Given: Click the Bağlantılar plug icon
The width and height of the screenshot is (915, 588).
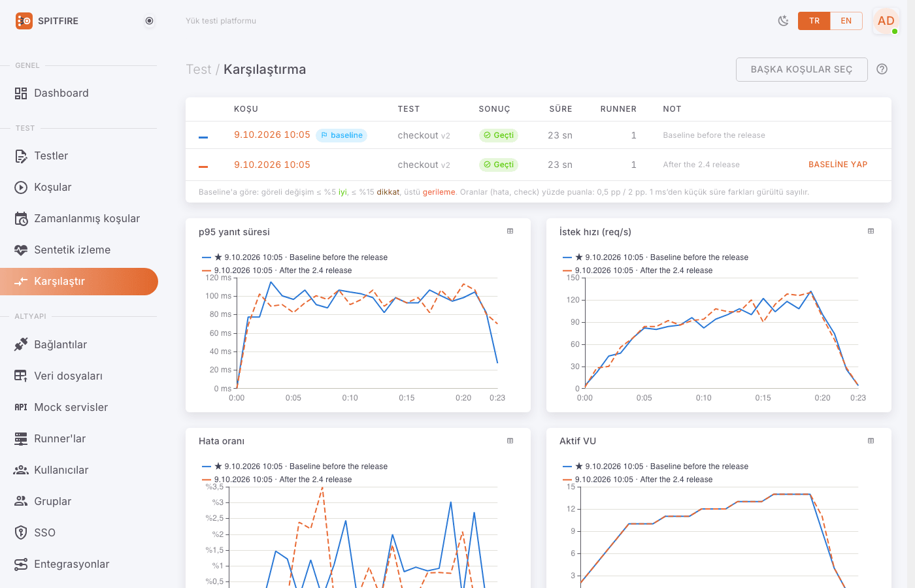Looking at the screenshot, I should tap(21, 344).
